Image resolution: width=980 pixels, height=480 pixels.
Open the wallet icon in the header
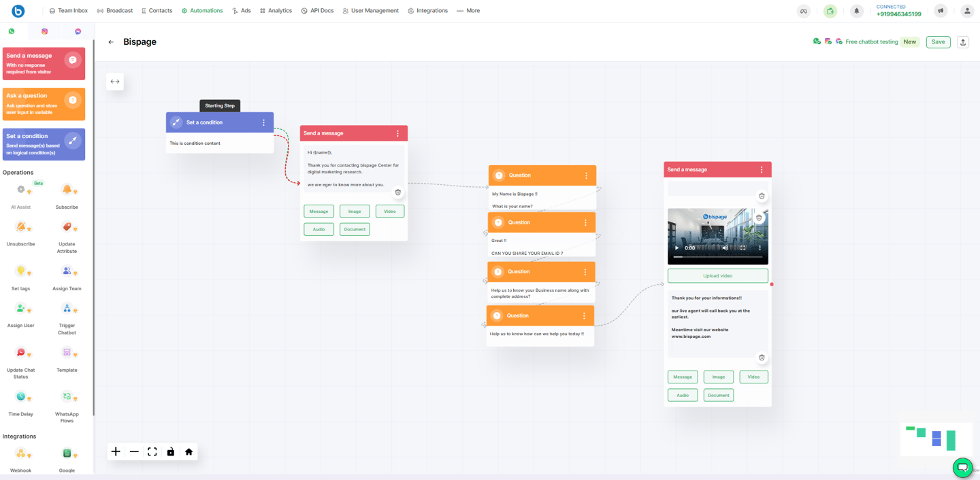coord(830,11)
